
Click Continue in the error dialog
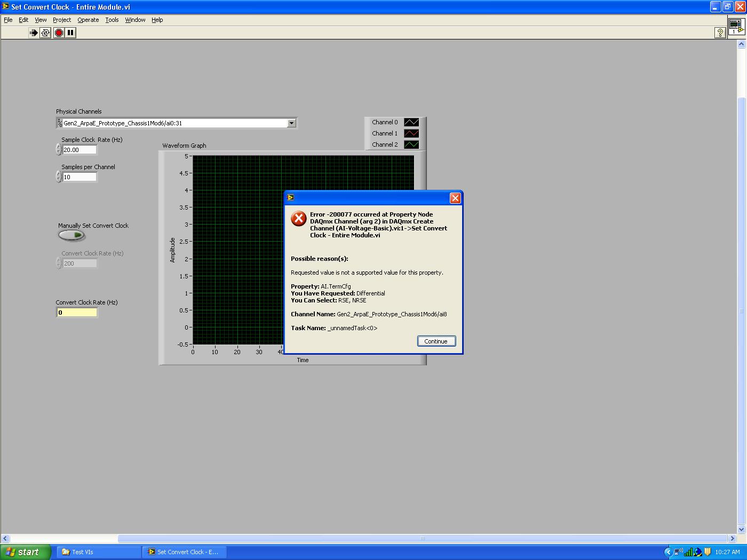pos(436,341)
